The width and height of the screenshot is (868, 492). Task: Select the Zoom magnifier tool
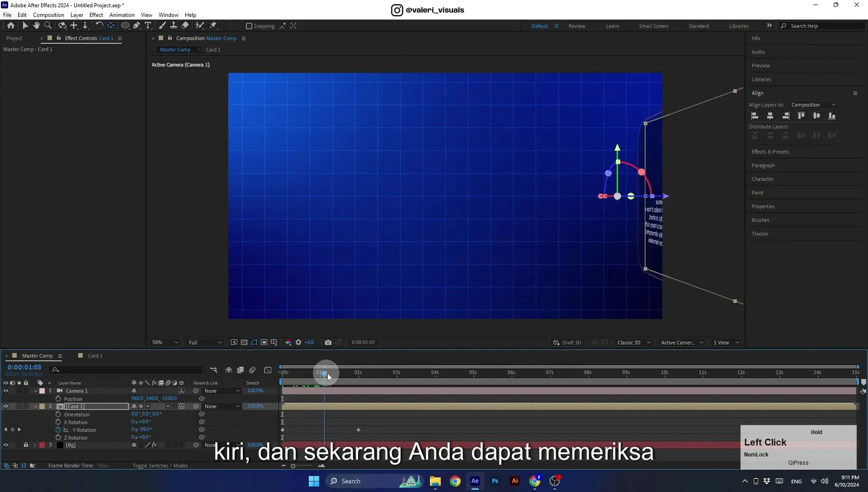tap(47, 26)
